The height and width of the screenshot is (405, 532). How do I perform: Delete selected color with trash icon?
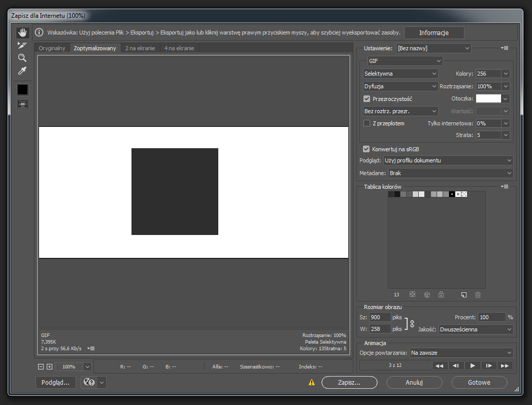[478, 295]
